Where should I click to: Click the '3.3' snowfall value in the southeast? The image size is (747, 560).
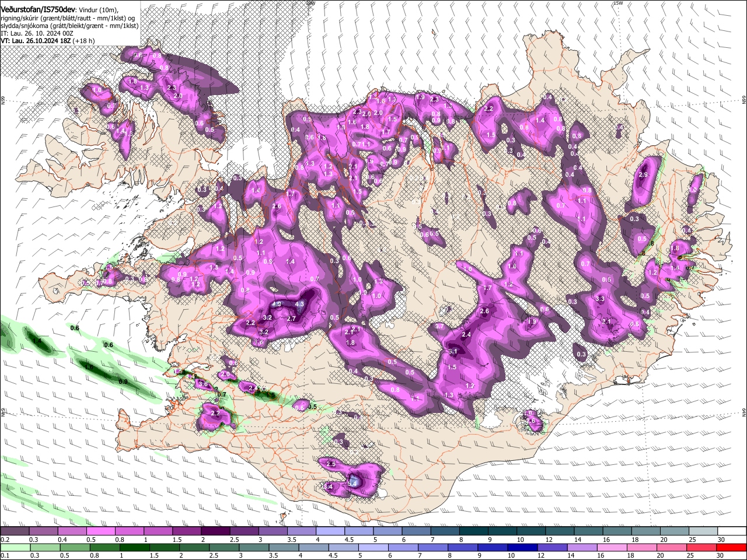point(600,299)
